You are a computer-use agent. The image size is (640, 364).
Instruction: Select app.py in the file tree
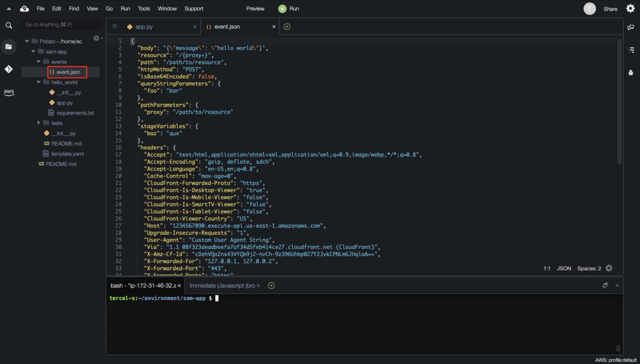tap(65, 103)
